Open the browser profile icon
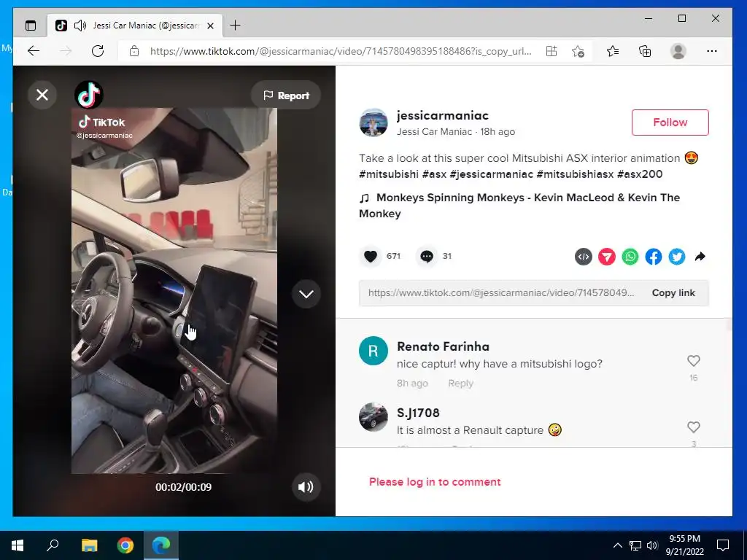The image size is (747, 560). click(678, 51)
